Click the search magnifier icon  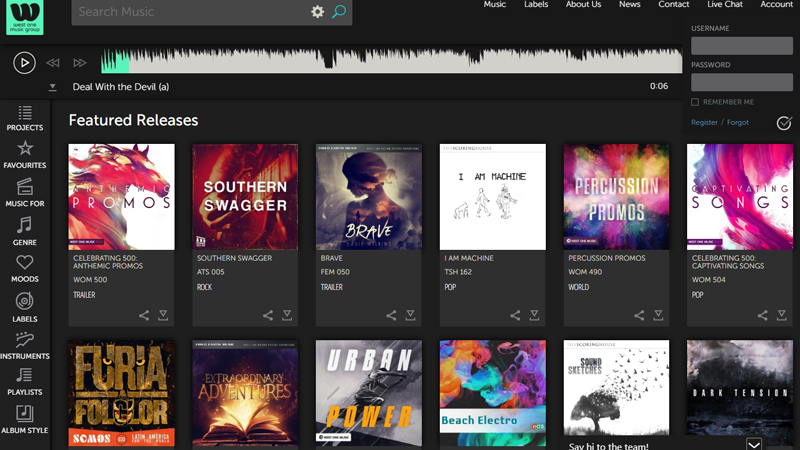[x=339, y=11]
